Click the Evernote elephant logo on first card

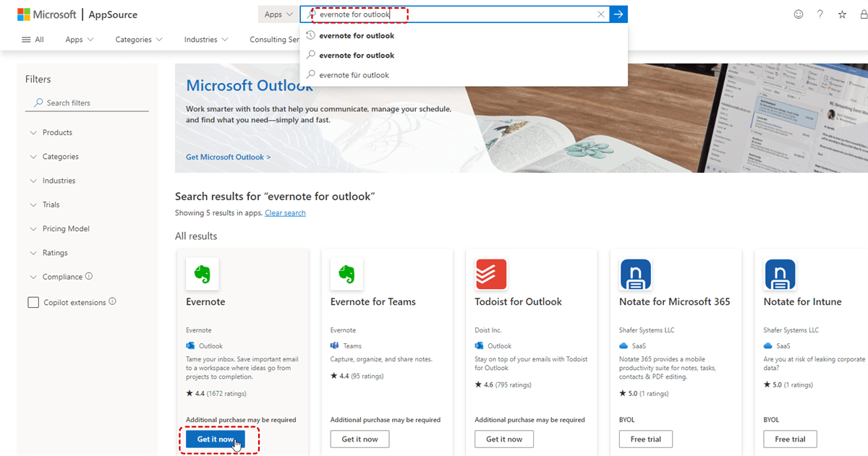click(x=203, y=274)
